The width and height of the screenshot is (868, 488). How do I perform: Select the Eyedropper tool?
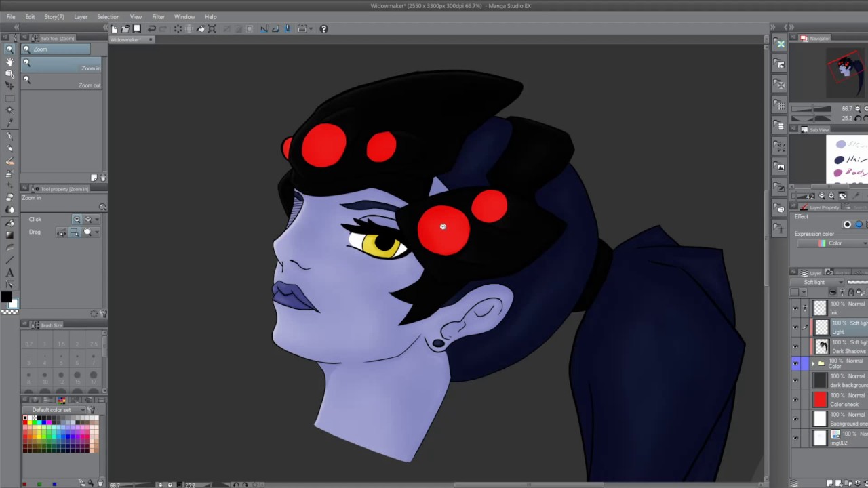9,123
